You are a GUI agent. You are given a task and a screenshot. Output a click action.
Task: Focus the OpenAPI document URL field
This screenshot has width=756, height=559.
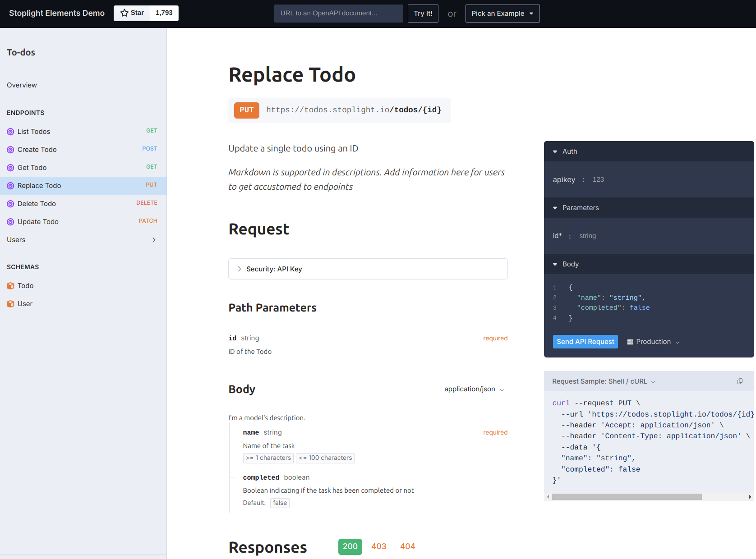pyautogui.click(x=339, y=14)
